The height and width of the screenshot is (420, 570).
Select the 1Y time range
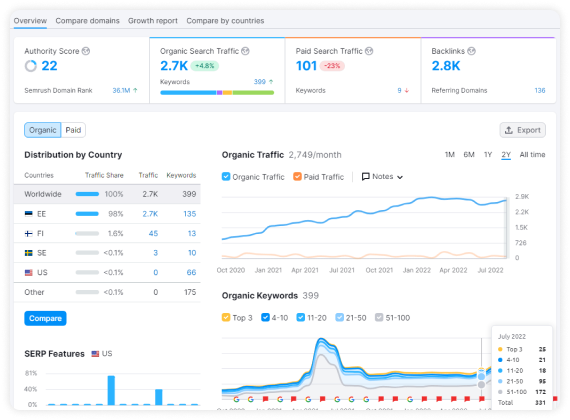click(x=488, y=155)
